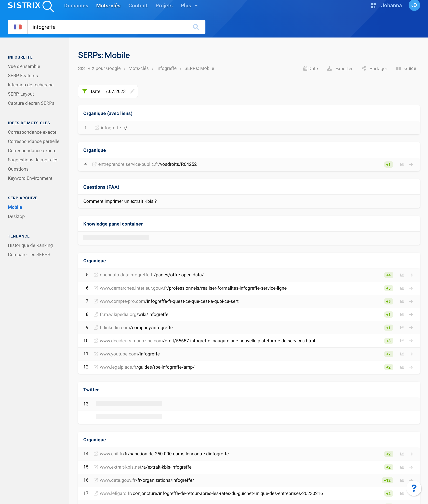Click the green filter funnel icon
Viewport: 428px width, 504px height.
[85, 91]
